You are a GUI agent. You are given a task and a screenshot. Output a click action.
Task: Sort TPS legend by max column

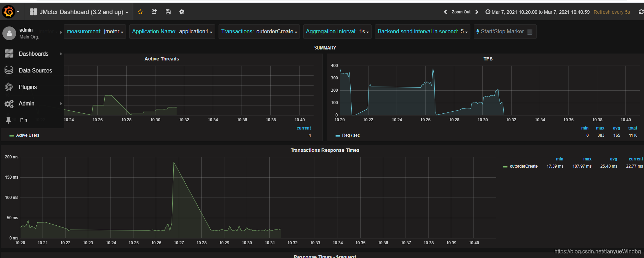click(600, 128)
